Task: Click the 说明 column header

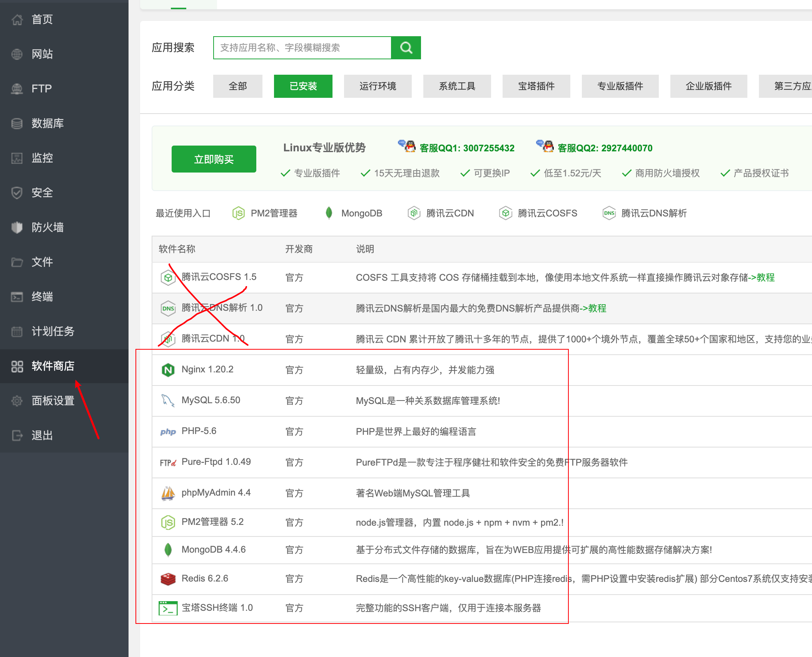Action: pos(365,250)
